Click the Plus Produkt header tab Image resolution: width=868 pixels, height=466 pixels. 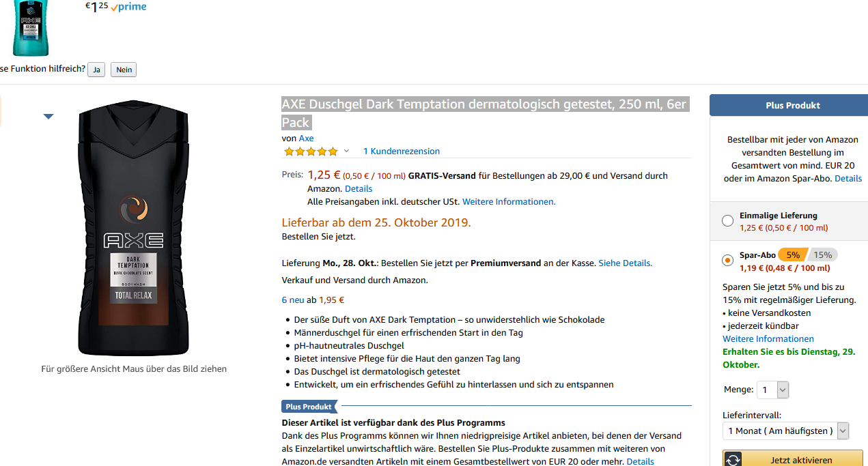[x=792, y=106]
